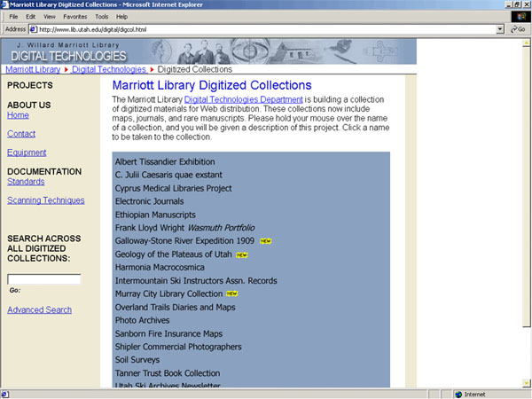Open the File menu

(x=13, y=17)
